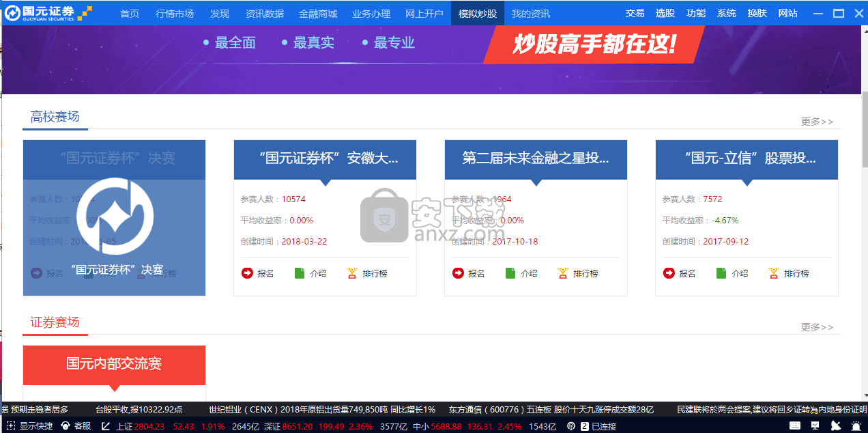Click 上证 index value 2804.23
The width and height of the screenshot is (868, 433).
(x=149, y=426)
